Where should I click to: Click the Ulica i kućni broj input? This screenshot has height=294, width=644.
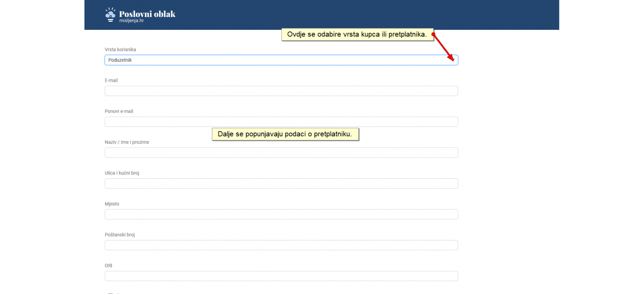click(x=281, y=184)
